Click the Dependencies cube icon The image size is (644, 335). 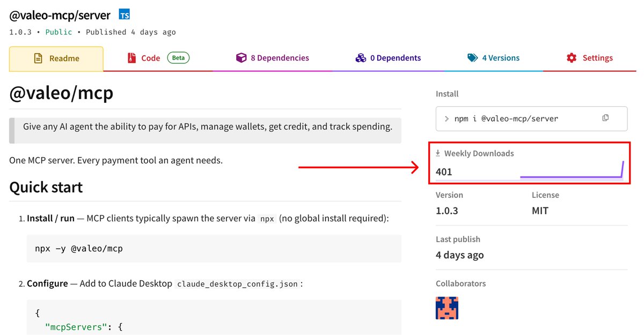tap(241, 58)
